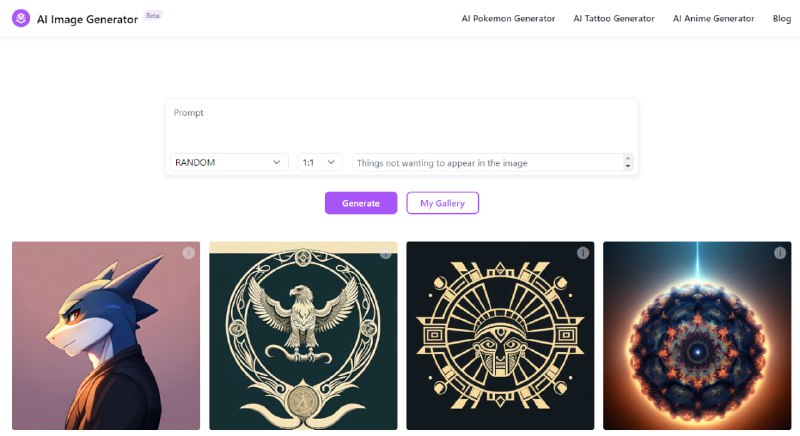Open info icon on the tribal mask image
Screen dimensions: 800x436
click(583, 253)
